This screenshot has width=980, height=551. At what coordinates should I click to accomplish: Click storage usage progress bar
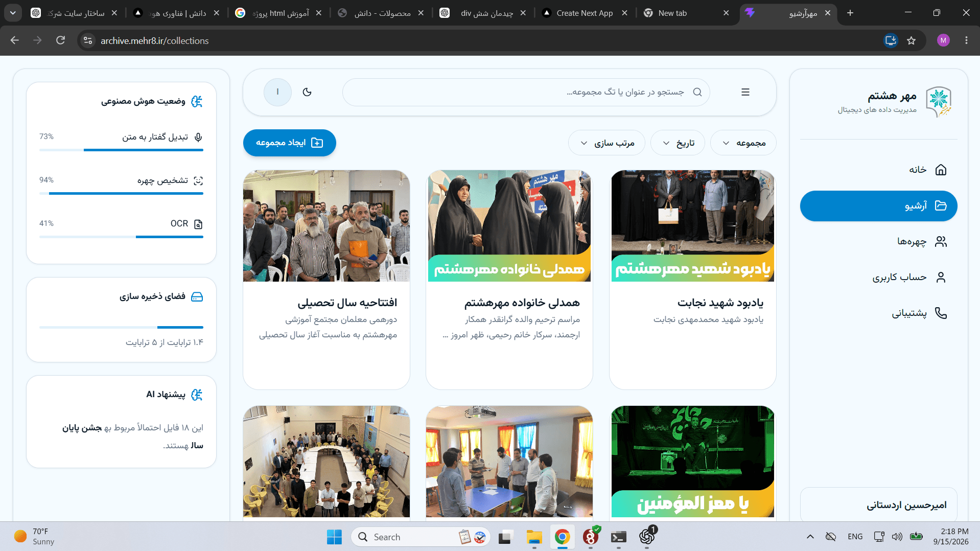coord(121,327)
